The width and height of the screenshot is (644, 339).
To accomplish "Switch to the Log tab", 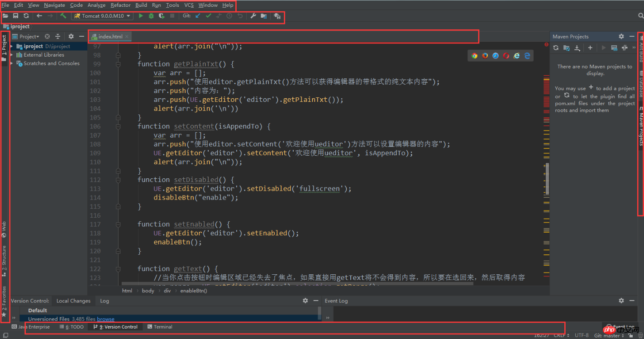I will click(105, 301).
